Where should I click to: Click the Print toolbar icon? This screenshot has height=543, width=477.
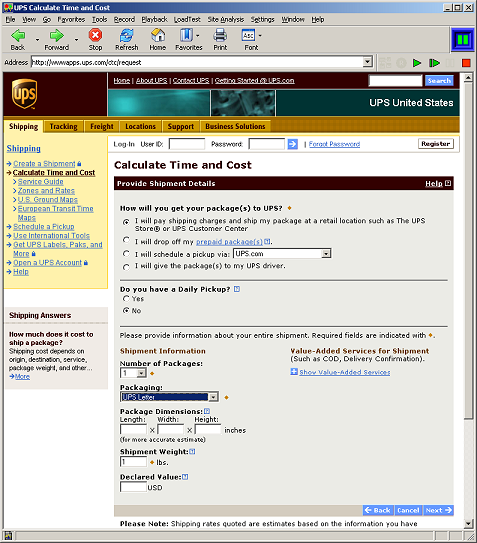[220, 35]
